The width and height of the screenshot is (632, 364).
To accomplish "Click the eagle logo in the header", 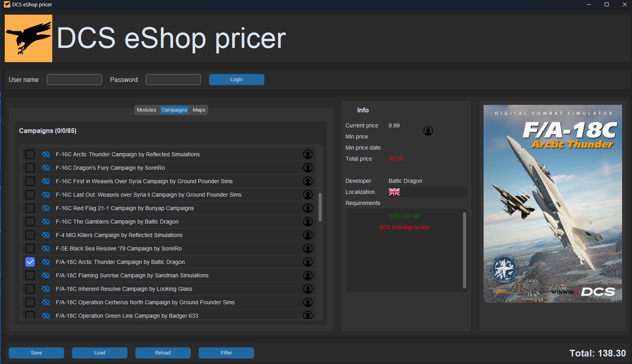I will (x=28, y=38).
